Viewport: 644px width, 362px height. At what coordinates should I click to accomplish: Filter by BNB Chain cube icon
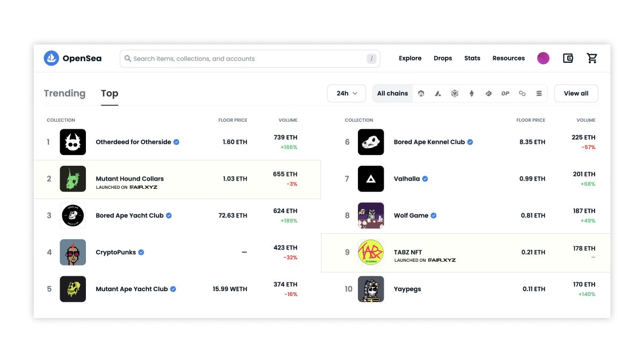coord(455,93)
